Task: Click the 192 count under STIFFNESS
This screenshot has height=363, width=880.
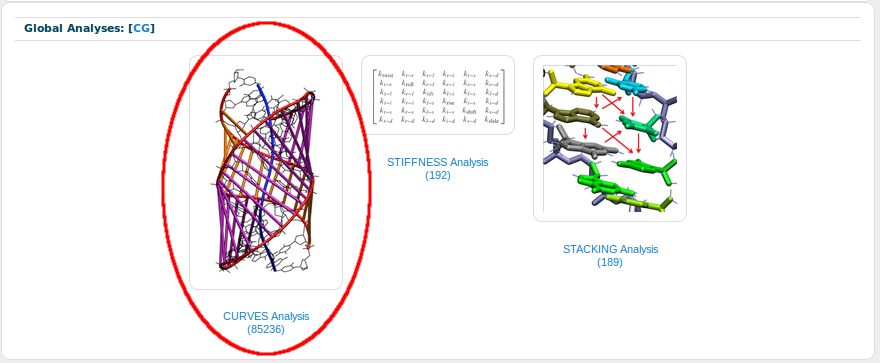Action: [438, 176]
